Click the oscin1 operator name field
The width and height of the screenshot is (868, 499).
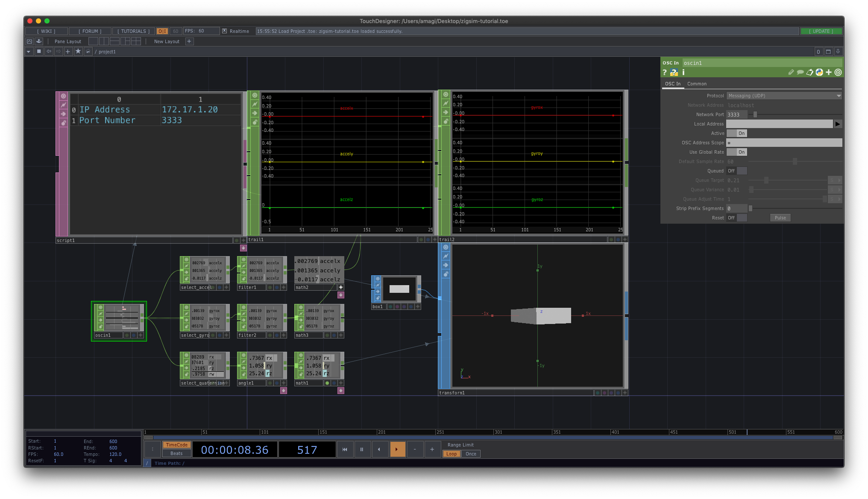(x=762, y=63)
